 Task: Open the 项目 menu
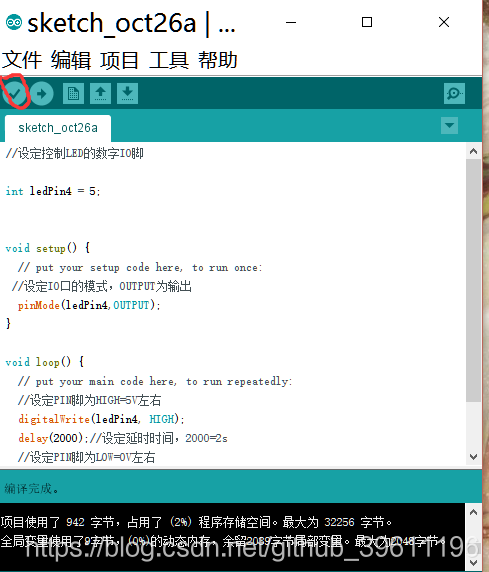click(120, 60)
